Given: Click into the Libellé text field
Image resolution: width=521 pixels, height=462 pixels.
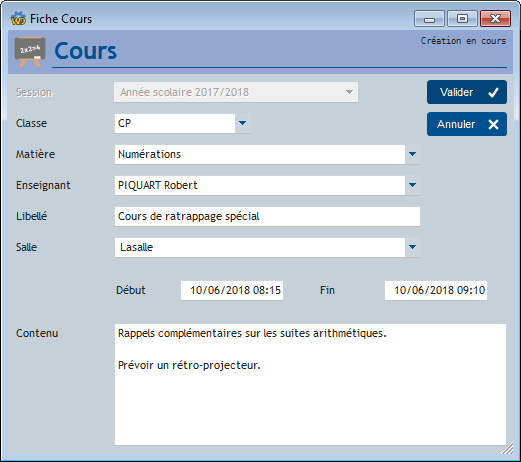Looking at the screenshot, I should (x=267, y=216).
